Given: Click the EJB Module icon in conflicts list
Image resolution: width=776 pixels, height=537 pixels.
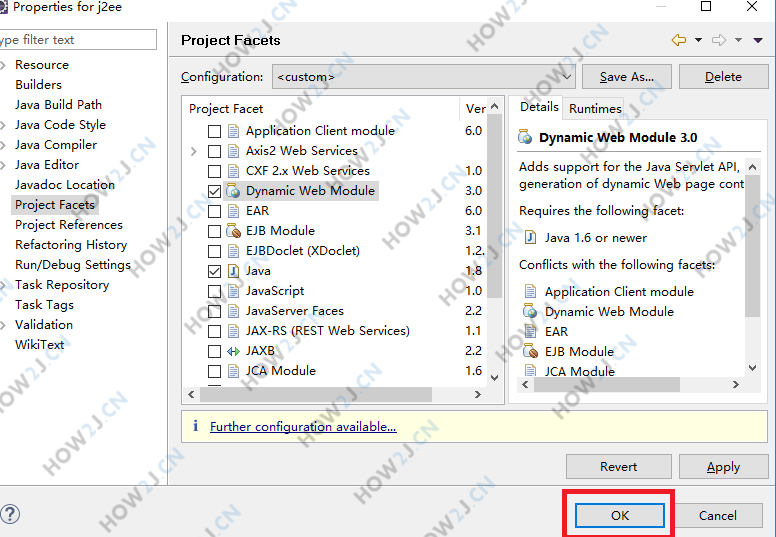Looking at the screenshot, I should pyautogui.click(x=530, y=351).
